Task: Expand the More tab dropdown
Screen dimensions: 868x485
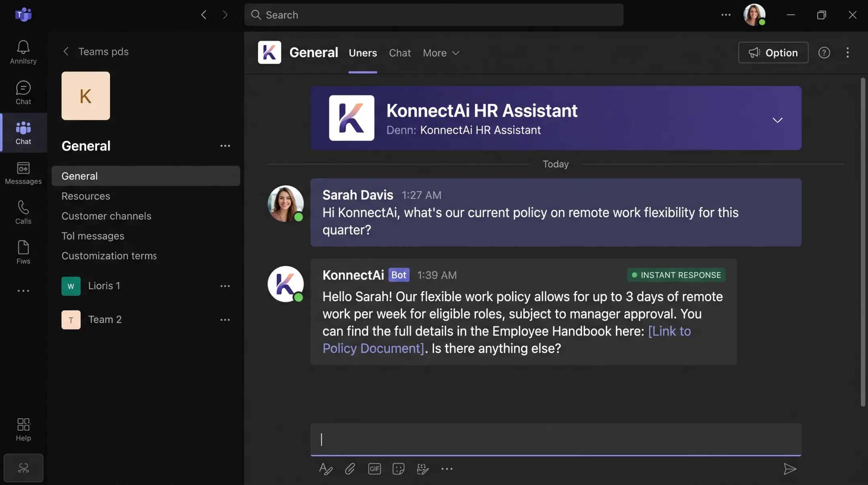Action: point(441,53)
